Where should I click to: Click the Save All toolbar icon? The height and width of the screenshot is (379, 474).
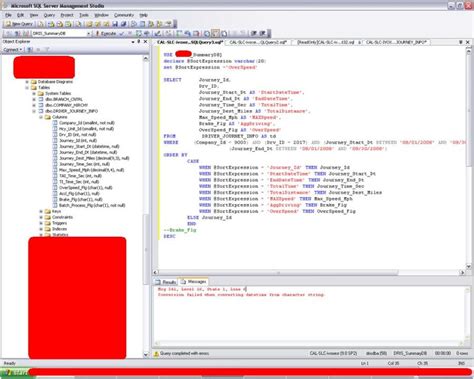(x=123, y=24)
